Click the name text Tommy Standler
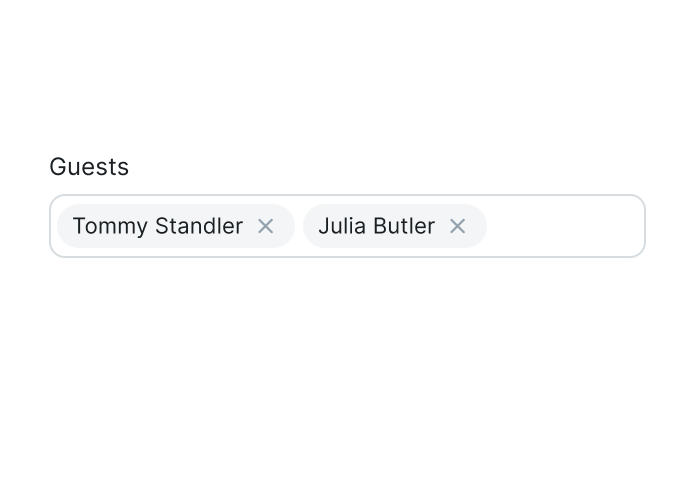The height and width of the screenshot is (480, 700). (158, 226)
